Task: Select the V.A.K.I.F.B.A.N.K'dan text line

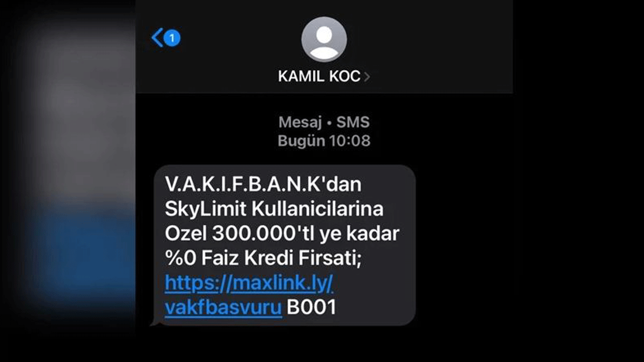Action: coord(263,185)
